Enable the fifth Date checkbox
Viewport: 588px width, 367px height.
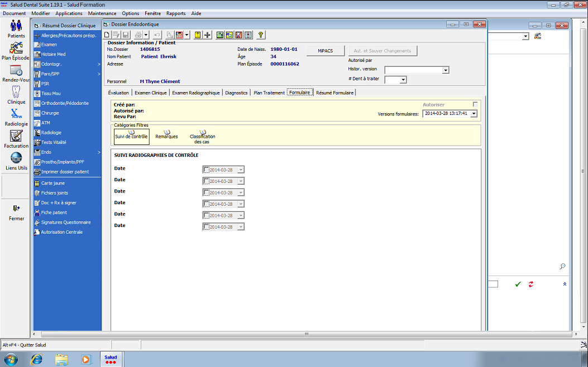(206, 215)
